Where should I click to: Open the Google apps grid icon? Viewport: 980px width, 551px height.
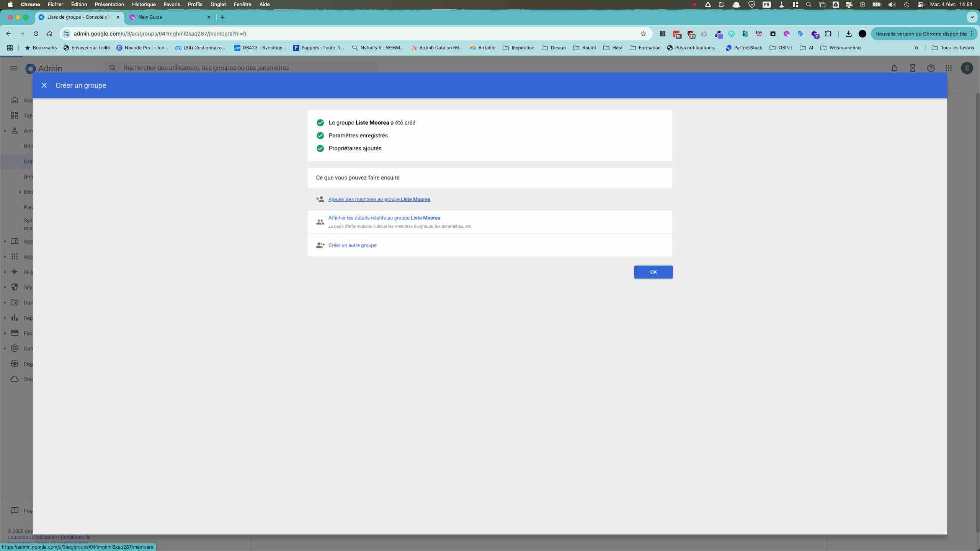pos(948,68)
